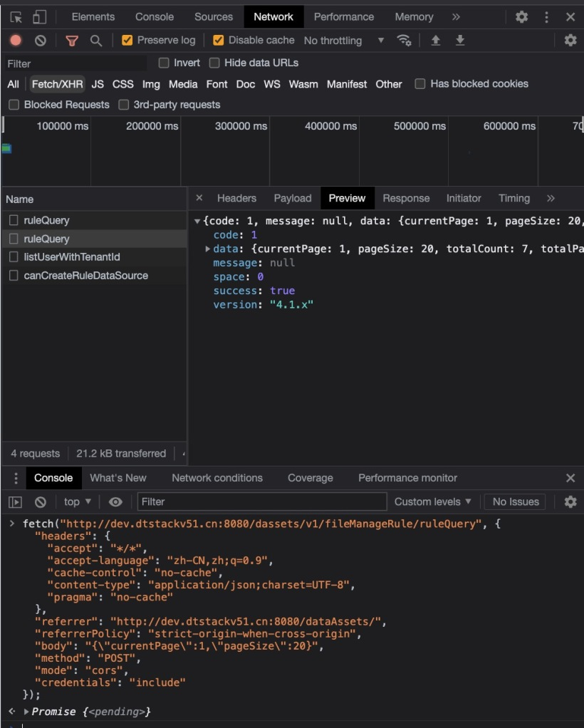Toggle the network filter funnel icon
Viewport: 584px width, 728px height.
point(72,41)
